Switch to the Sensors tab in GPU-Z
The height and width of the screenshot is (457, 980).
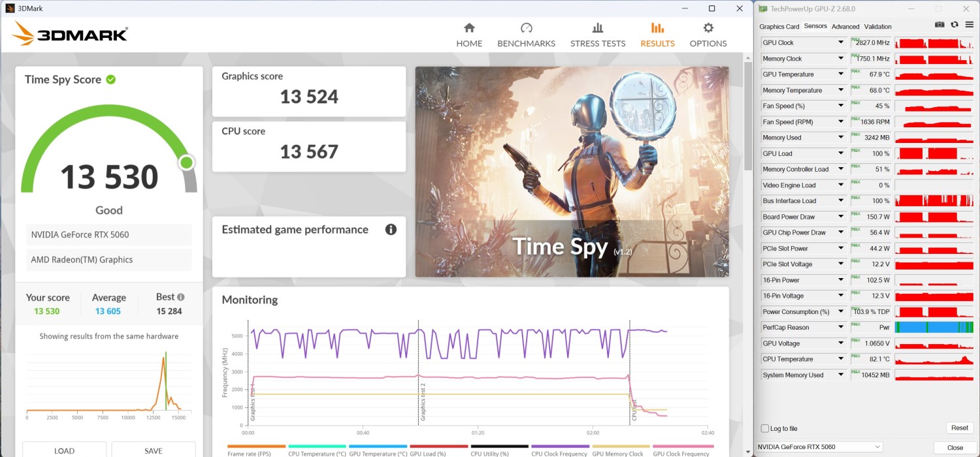[815, 26]
